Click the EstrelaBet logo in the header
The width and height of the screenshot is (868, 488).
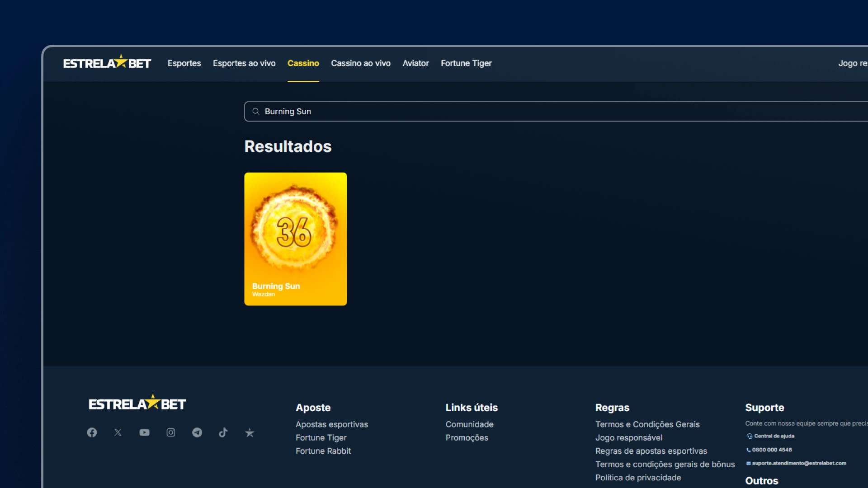click(107, 63)
